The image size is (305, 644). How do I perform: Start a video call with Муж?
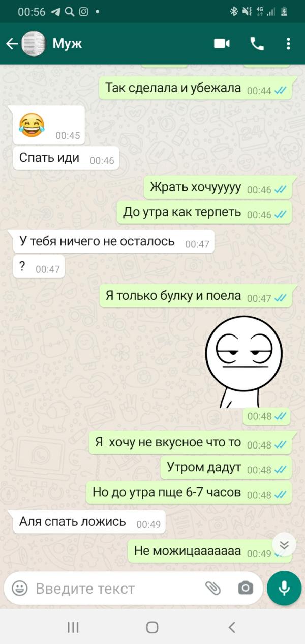[x=222, y=44]
